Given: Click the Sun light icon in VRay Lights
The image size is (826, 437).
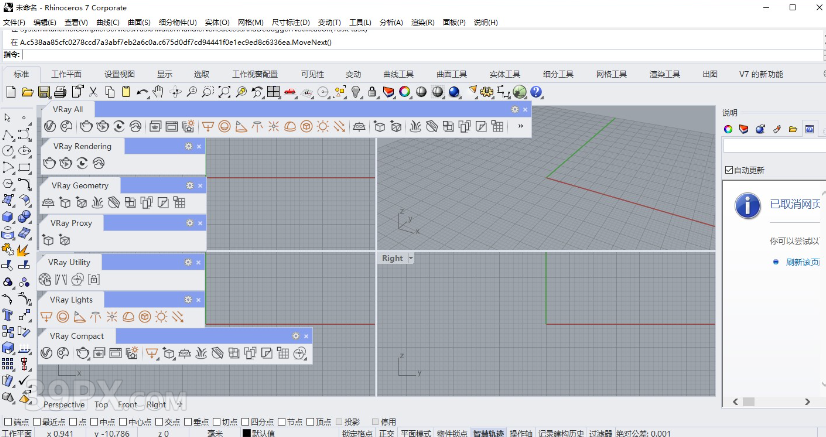Looking at the screenshot, I should [x=160, y=317].
